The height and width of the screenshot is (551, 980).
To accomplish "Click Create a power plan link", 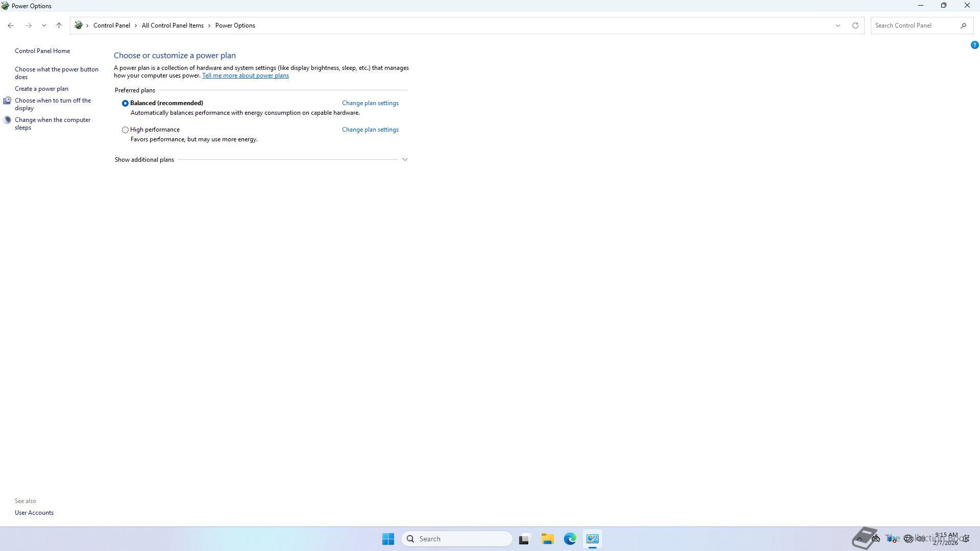I will pos(41,89).
